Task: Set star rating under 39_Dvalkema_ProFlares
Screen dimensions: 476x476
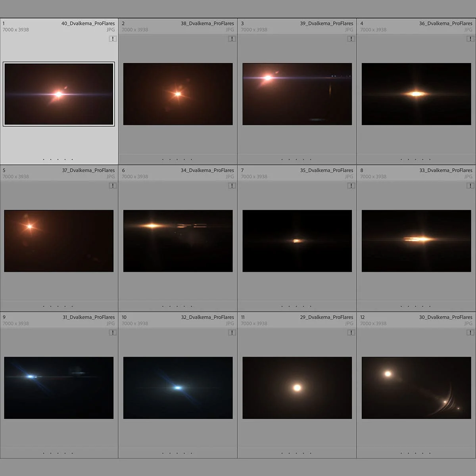Action: click(296, 159)
